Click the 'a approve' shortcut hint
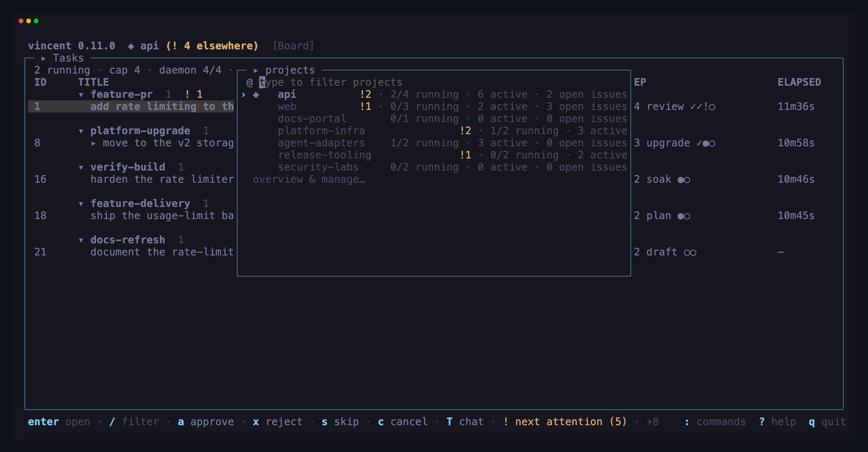 [206, 422]
